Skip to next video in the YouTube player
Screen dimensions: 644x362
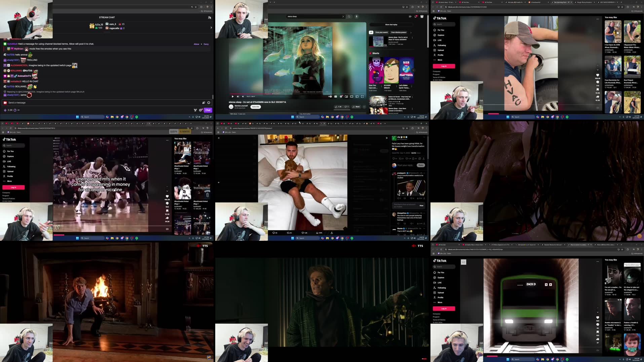tap(238, 97)
